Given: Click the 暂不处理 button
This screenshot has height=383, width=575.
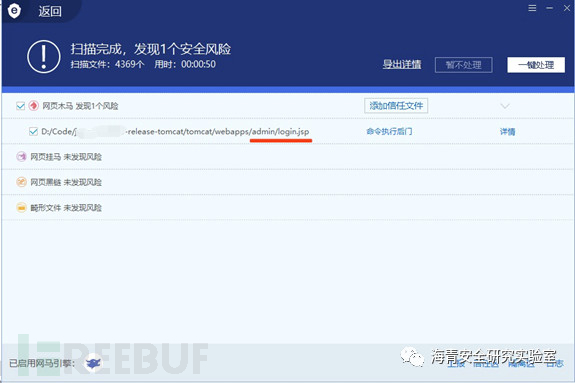Looking at the screenshot, I should tap(464, 65).
